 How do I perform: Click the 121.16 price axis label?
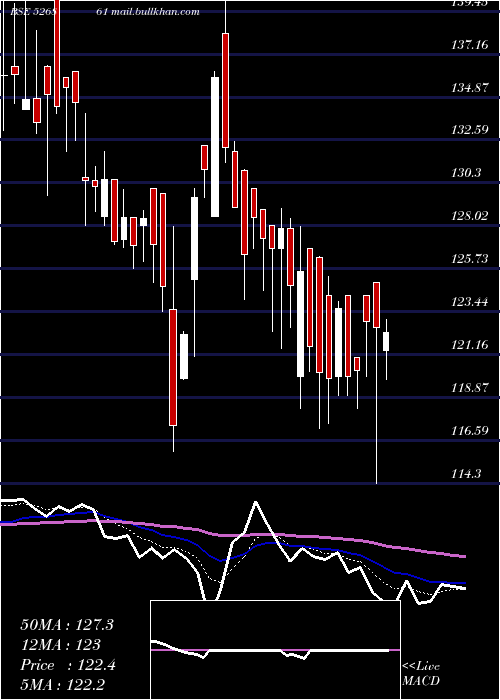pos(469,345)
